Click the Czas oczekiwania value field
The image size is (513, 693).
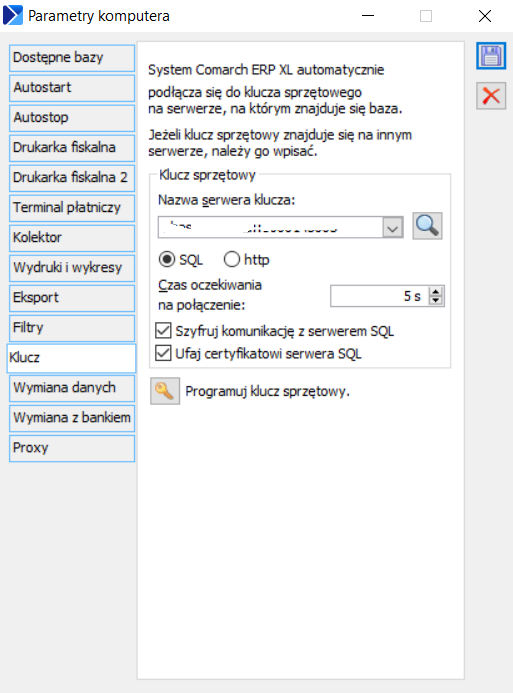[x=380, y=296]
